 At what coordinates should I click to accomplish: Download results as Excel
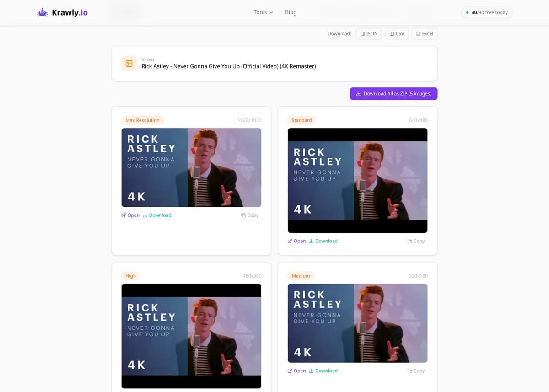pyautogui.click(x=425, y=34)
